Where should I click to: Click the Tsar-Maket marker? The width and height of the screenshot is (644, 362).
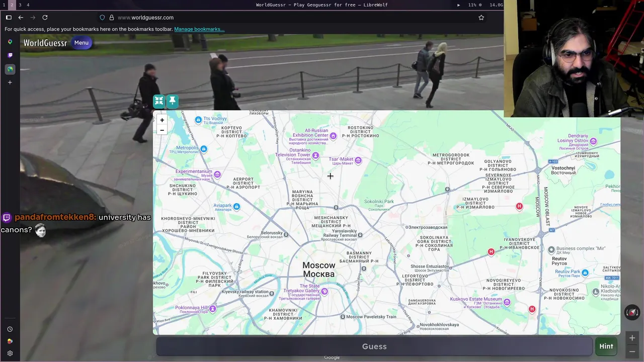358,161
